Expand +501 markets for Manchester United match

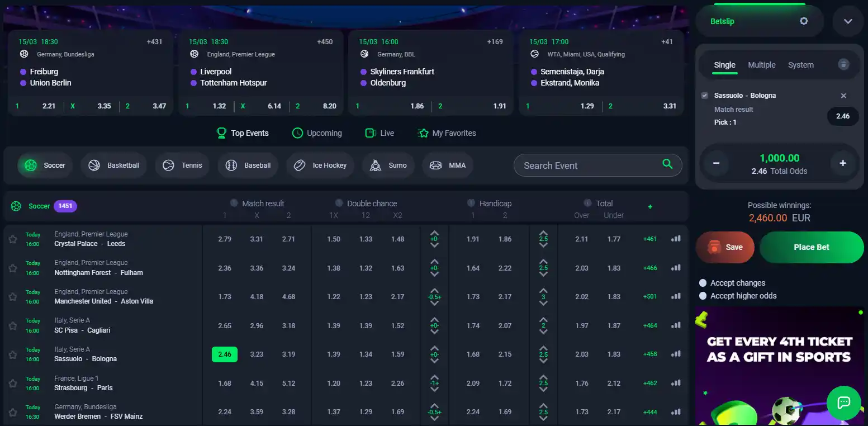(650, 297)
